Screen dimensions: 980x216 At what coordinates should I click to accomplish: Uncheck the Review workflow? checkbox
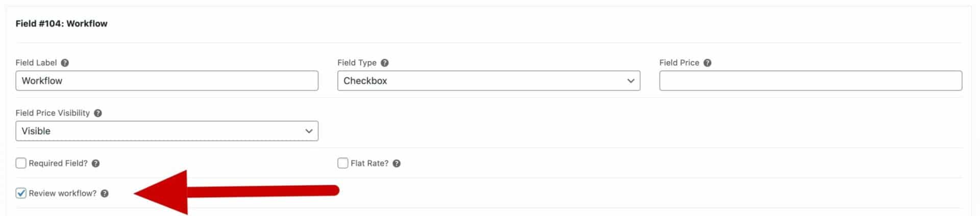21,193
